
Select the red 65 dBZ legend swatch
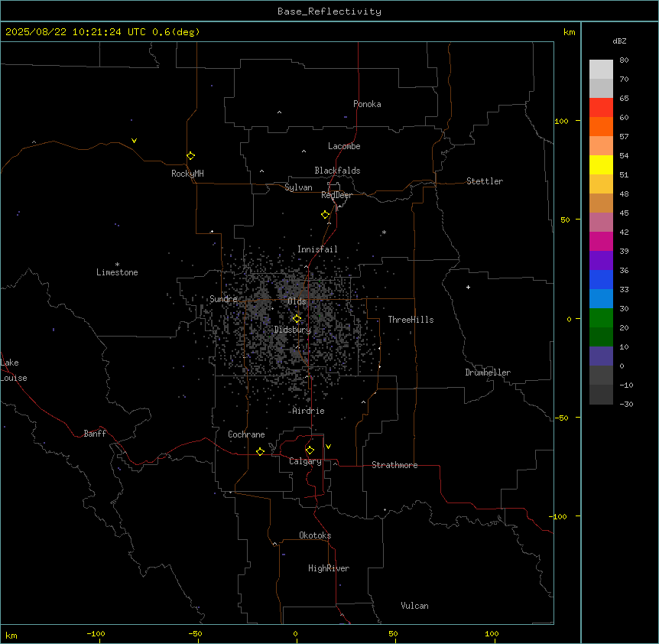(x=601, y=107)
